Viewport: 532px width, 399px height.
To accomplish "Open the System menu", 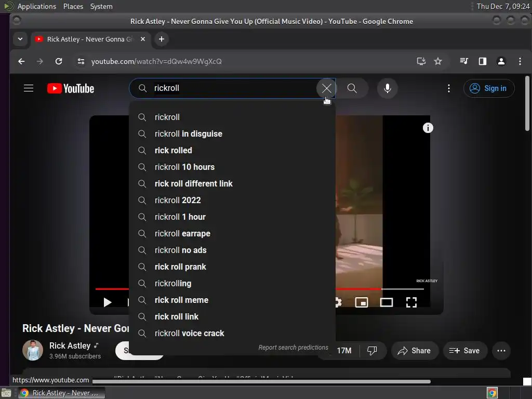I will coord(101,6).
